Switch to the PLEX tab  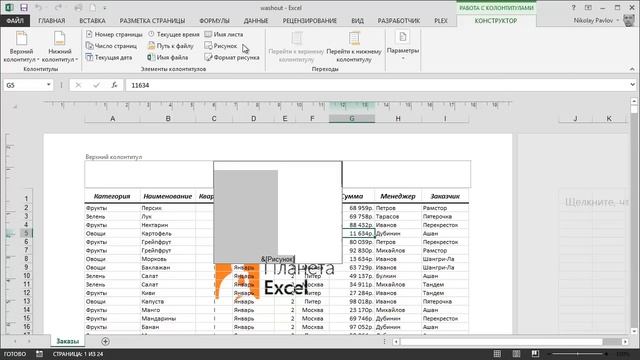441,20
